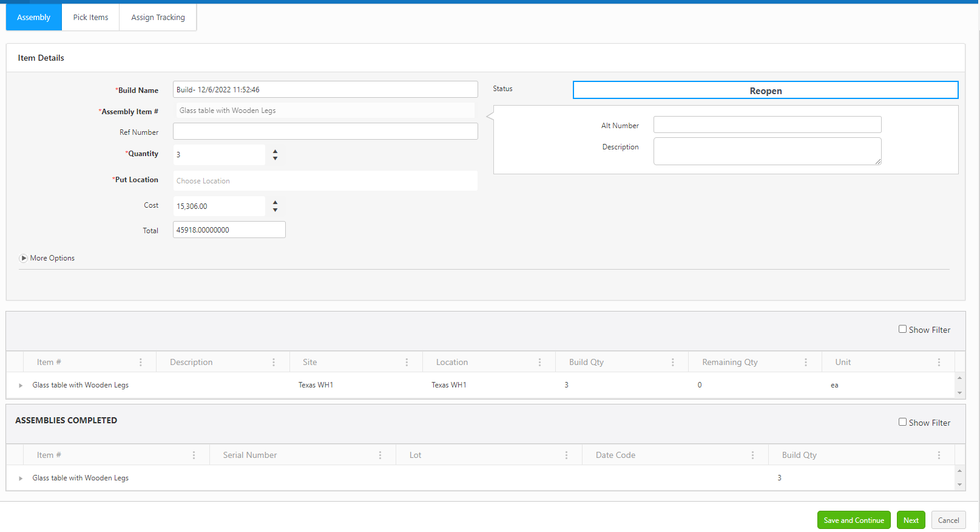Viewport: 980px width, 532px height.
Task: Open Date Code column options menu
Action: [x=752, y=455]
